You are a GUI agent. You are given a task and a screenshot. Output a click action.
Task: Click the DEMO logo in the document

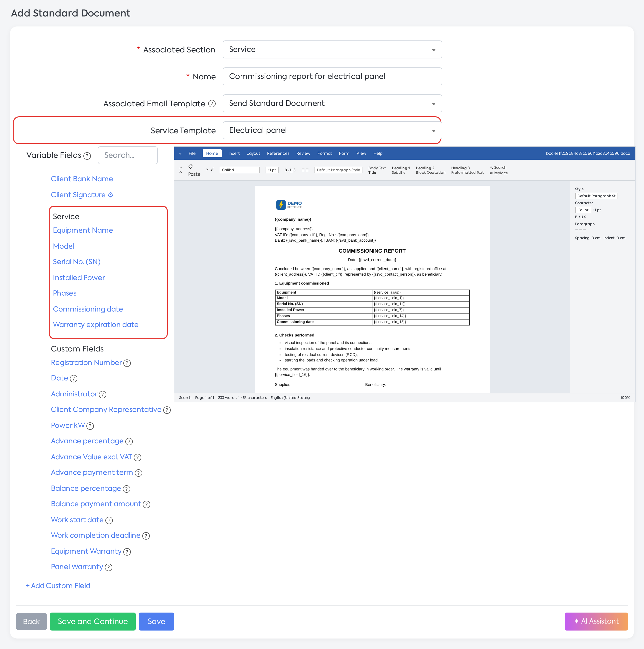click(x=289, y=205)
